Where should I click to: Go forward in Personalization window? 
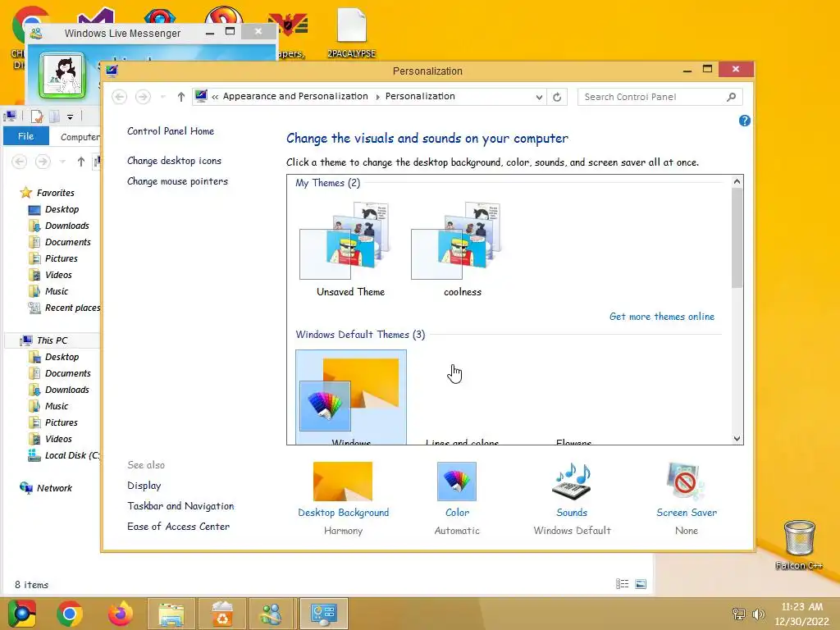click(143, 97)
